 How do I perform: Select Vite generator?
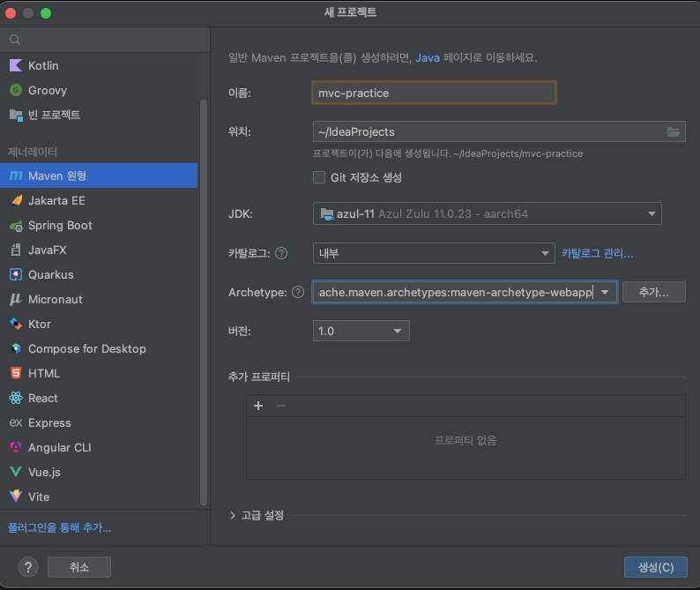[99, 497]
